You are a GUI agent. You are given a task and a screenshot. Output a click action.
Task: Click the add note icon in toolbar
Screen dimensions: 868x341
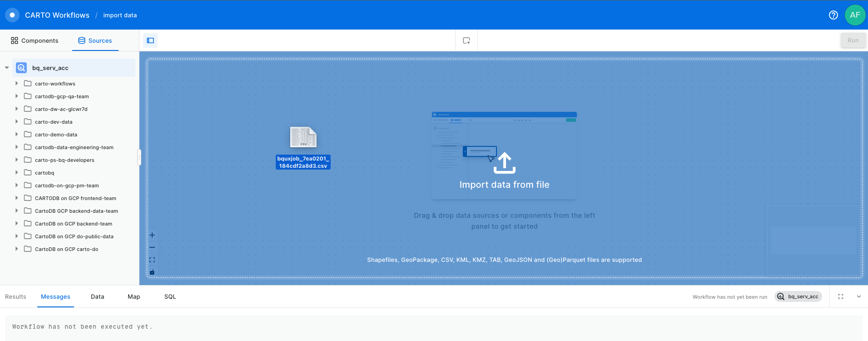(x=466, y=40)
